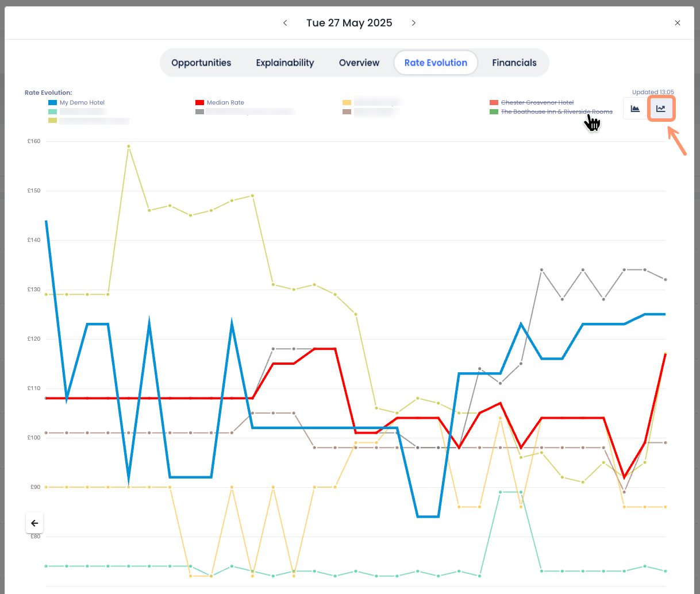Select the Rate Evolution tab

(436, 63)
